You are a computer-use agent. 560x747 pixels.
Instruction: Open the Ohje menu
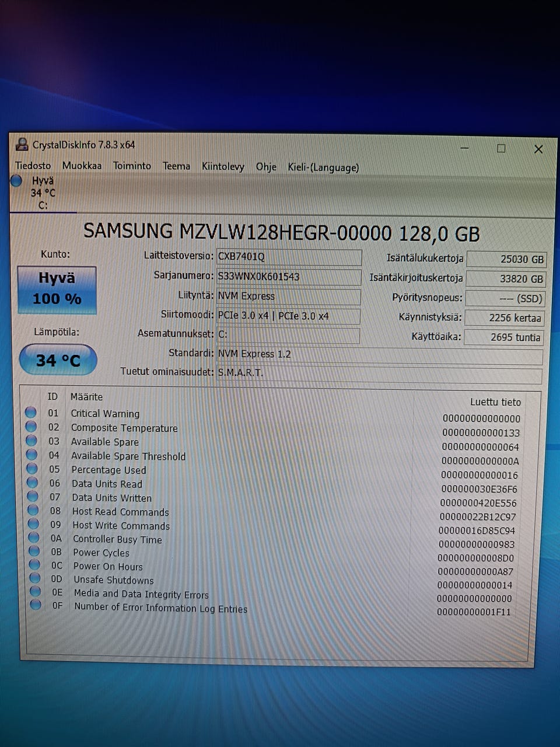pos(266,167)
